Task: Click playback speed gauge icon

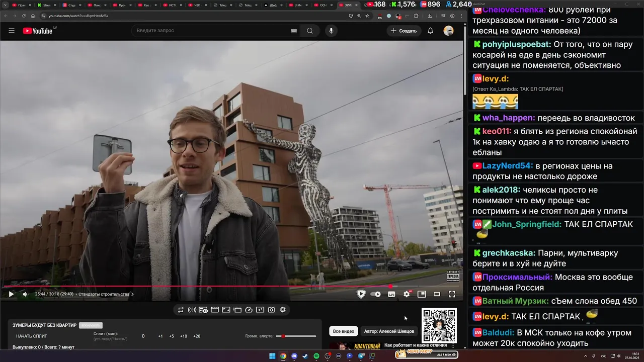Action: tap(249, 310)
